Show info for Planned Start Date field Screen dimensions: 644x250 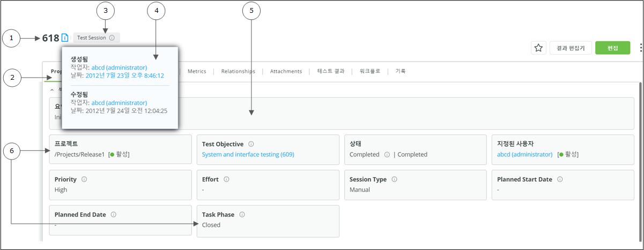[560, 179]
